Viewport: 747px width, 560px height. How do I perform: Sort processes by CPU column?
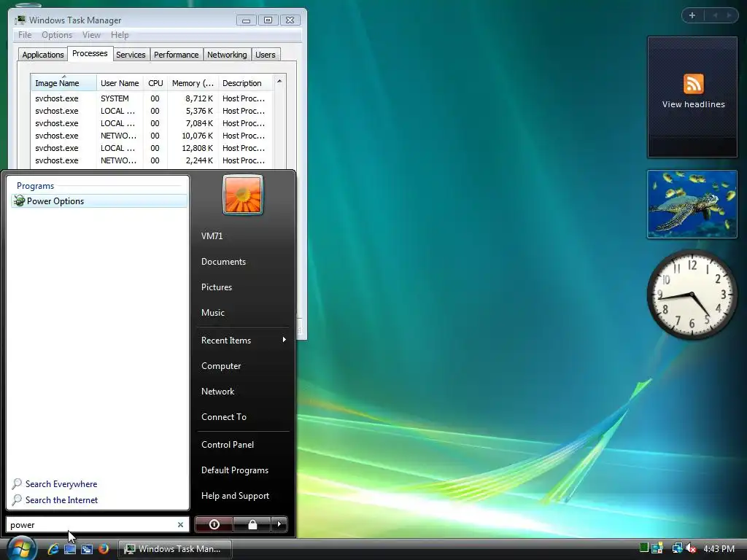(x=155, y=83)
